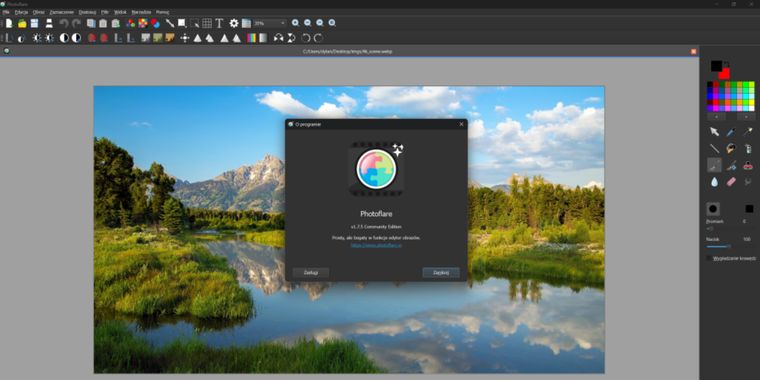Image resolution: width=760 pixels, height=380 pixels.
Task: Open the Plik menu
Action: pos(6,12)
